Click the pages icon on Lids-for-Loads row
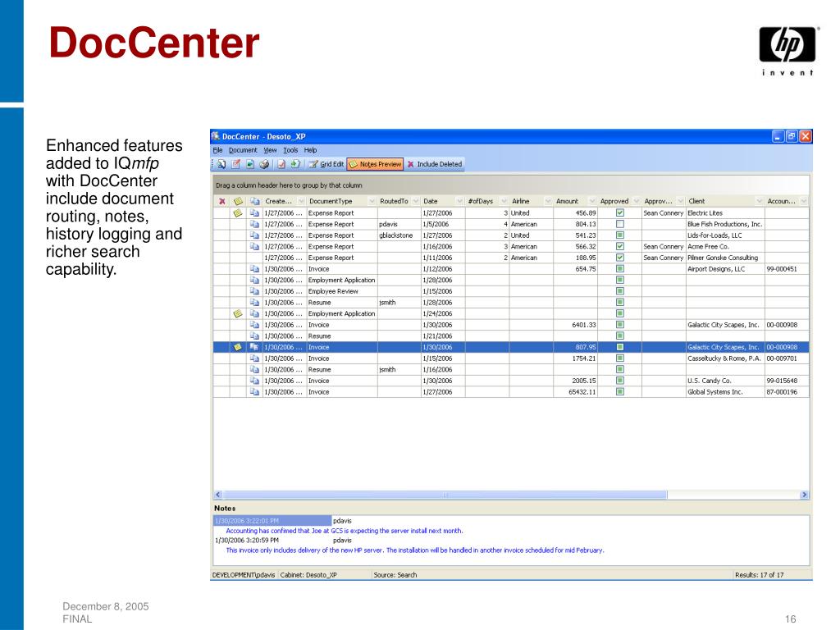This screenshot has width=840, height=630. pyautogui.click(x=254, y=235)
